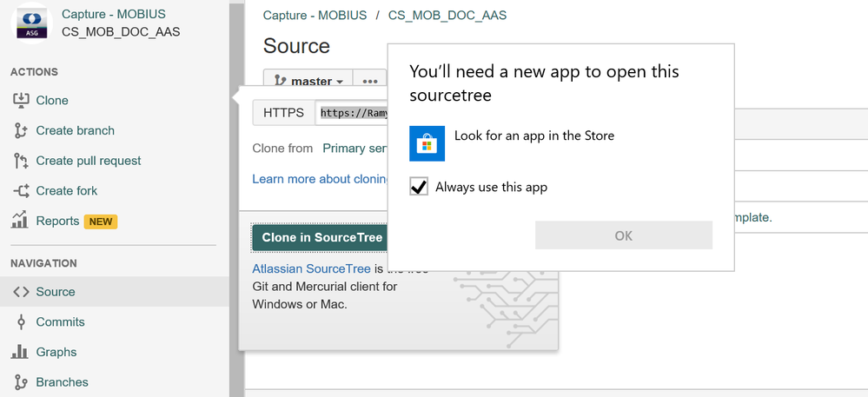Select Create pull request action
The height and width of the screenshot is (397, 868).
point(89,161)
